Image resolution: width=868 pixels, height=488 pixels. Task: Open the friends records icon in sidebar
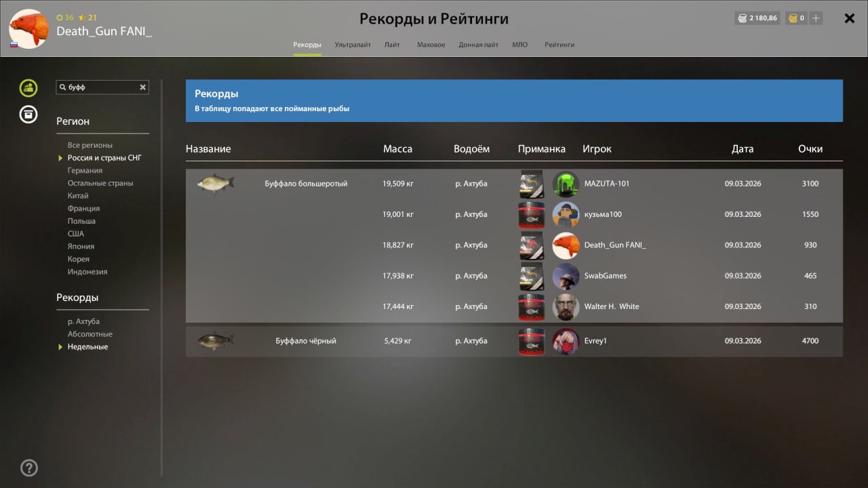pos(28,87)
